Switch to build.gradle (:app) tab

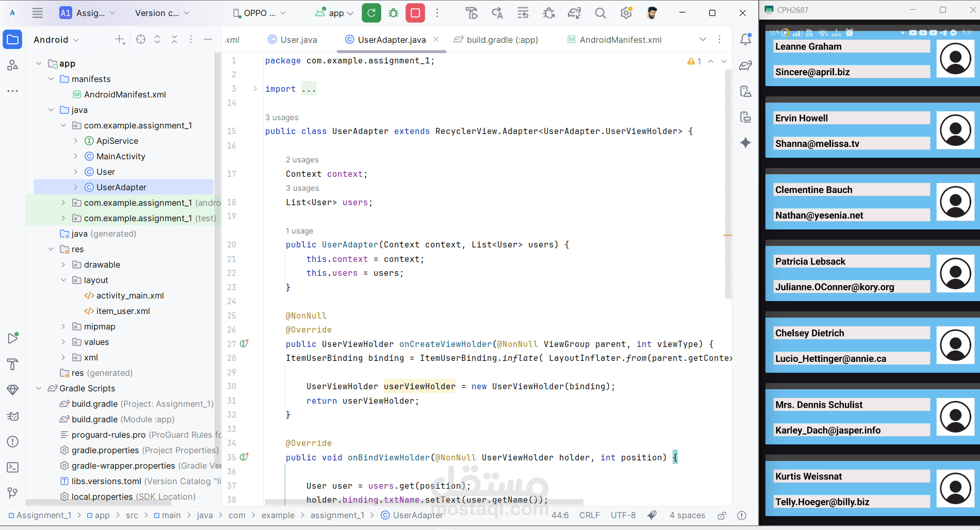(x=496, y=40)
